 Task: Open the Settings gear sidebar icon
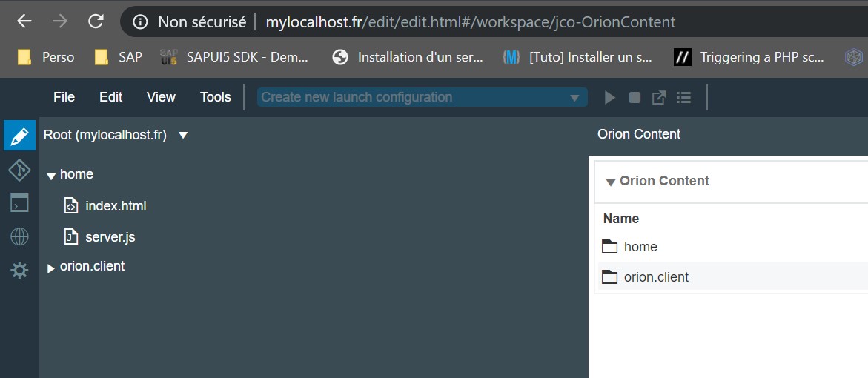coord(19,271)
